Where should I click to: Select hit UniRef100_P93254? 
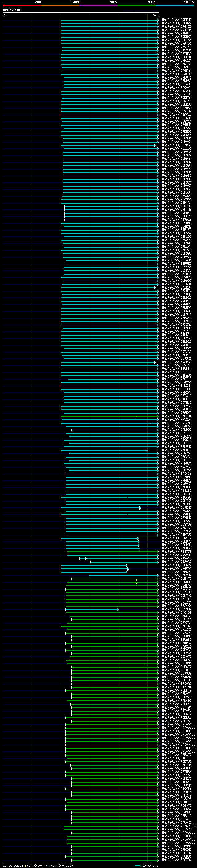177,419
